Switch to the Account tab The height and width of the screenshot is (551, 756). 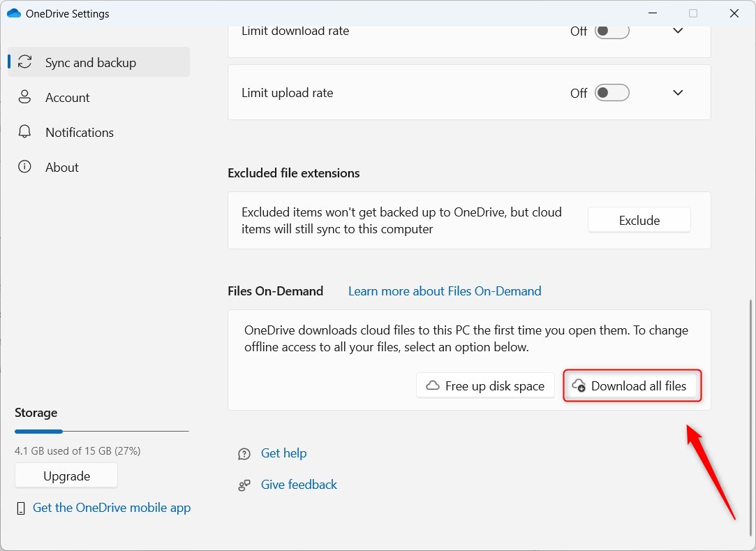pyautogui.click(x=67, y=97)
